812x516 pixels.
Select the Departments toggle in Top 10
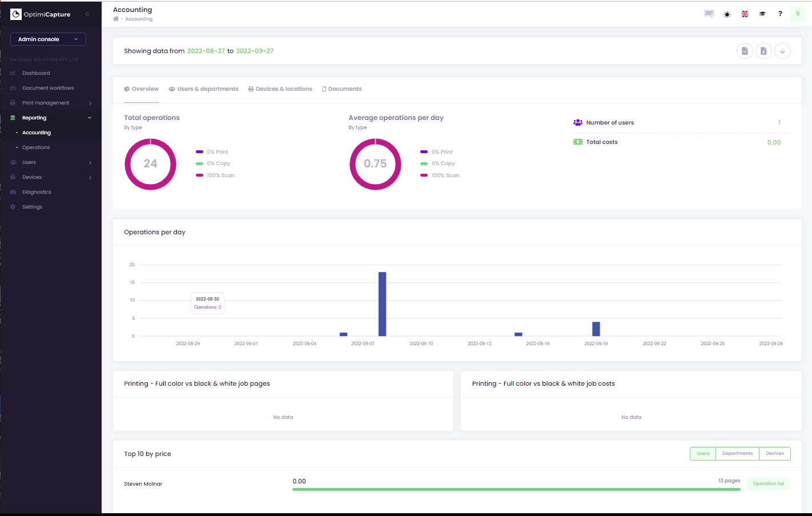tap(737, 454)
